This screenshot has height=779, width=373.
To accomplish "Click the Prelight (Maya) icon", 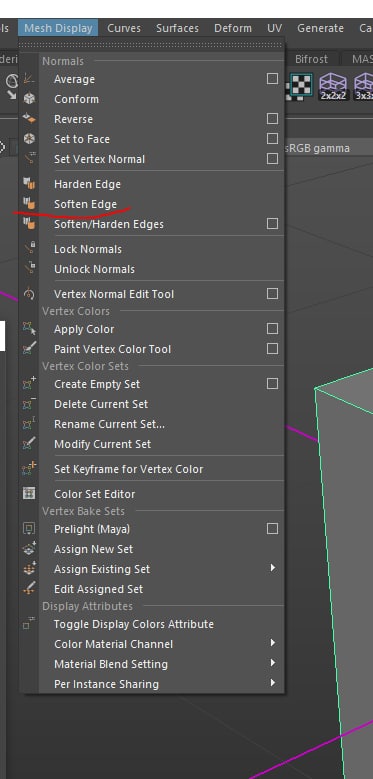I will point(29,529).
